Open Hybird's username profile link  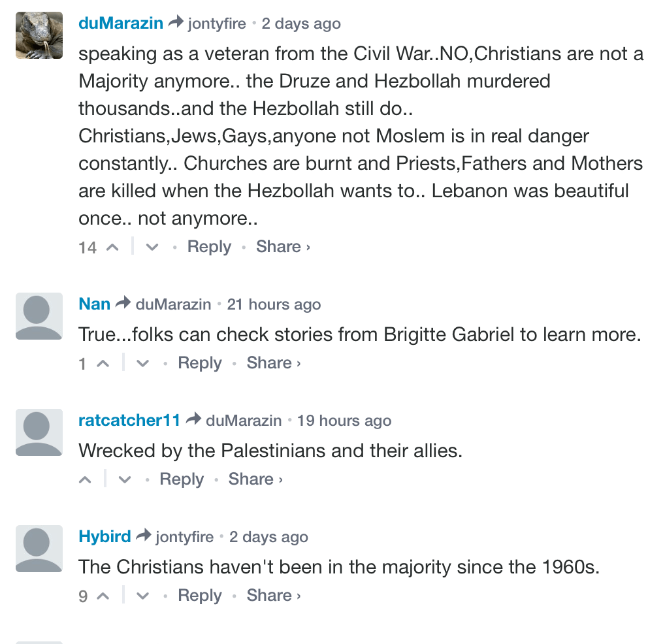coord(105,537)
